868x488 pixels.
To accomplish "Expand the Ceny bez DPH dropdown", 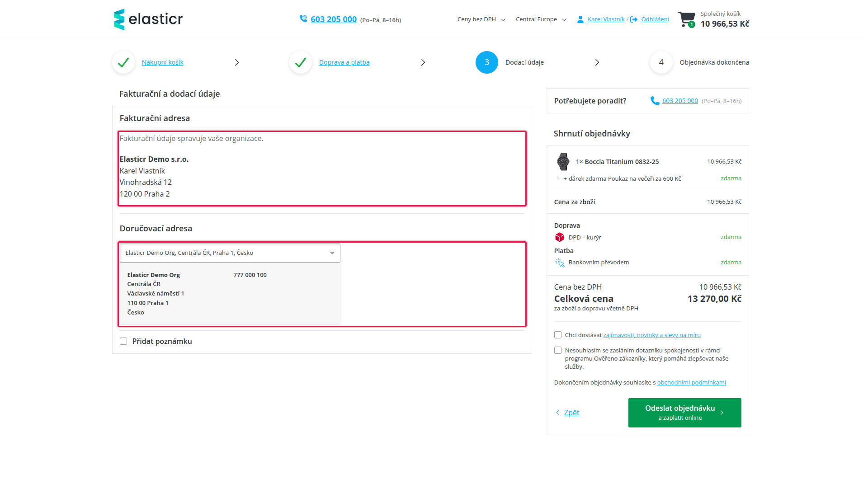I will click(481, 19).
